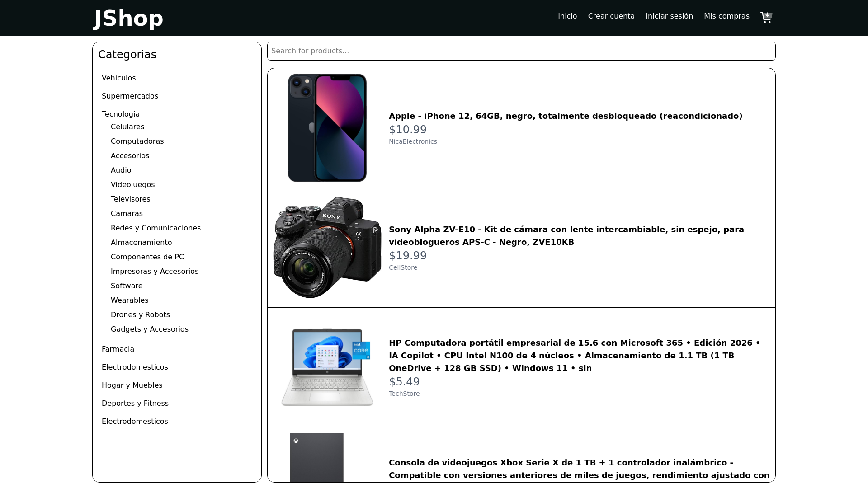868x488 pixels.
Task: Click the CellStore seller name
Action: (403, 267)
